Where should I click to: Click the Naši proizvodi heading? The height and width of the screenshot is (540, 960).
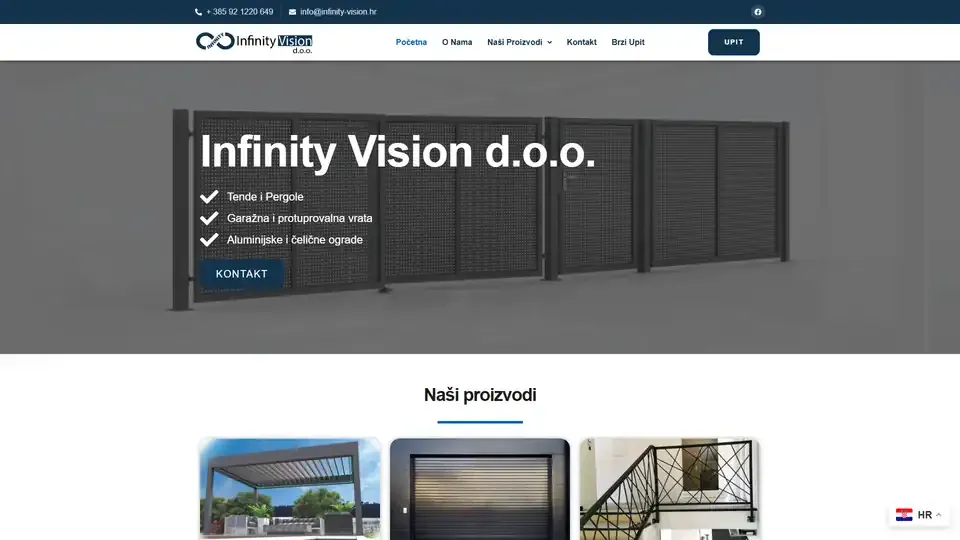[480, 395]
